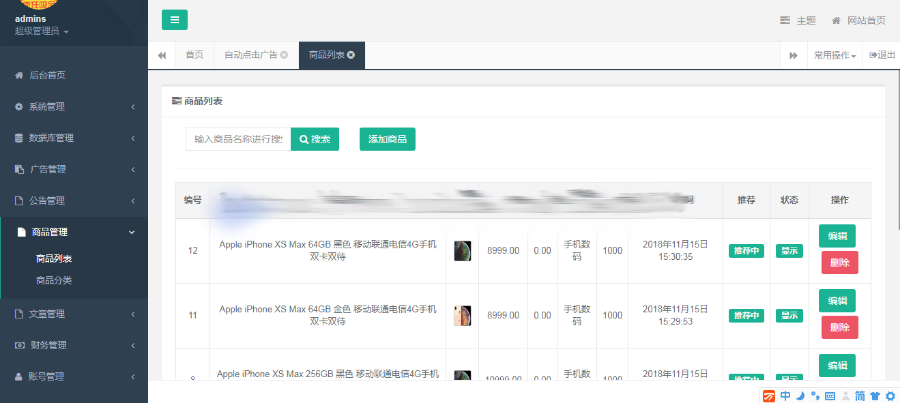Go to 网站首页 from the header
Image resolution: width=900 pixels, height=403 pixels.
(x=859, y=21)
